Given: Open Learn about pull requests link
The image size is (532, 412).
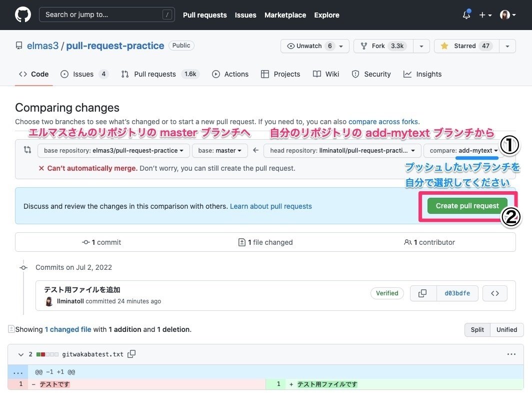Looking at the screenshot, I should pyautogui.click(x=271, y=206).
